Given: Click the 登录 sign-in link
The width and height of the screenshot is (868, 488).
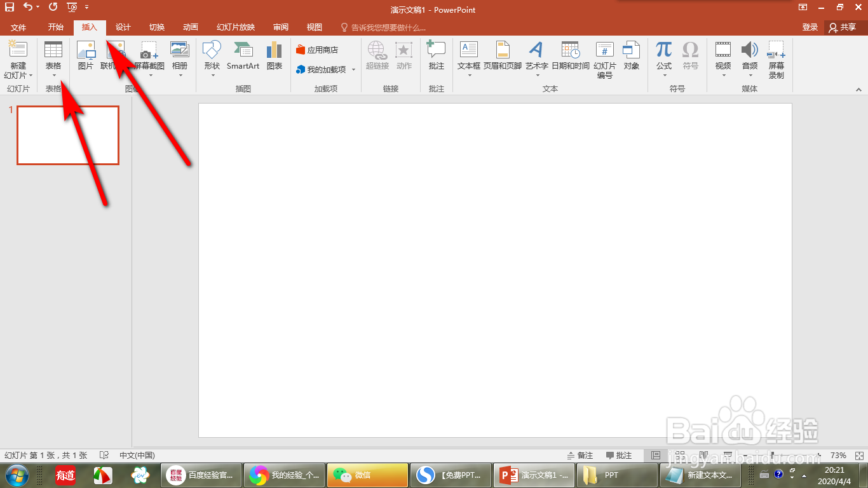Looking at the screenshot, I should (810, 27).
